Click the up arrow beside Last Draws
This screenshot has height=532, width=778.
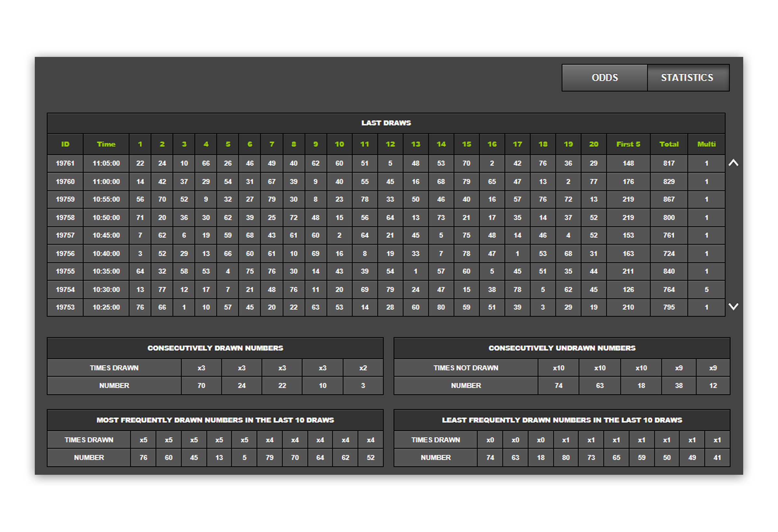coord(733,163)
